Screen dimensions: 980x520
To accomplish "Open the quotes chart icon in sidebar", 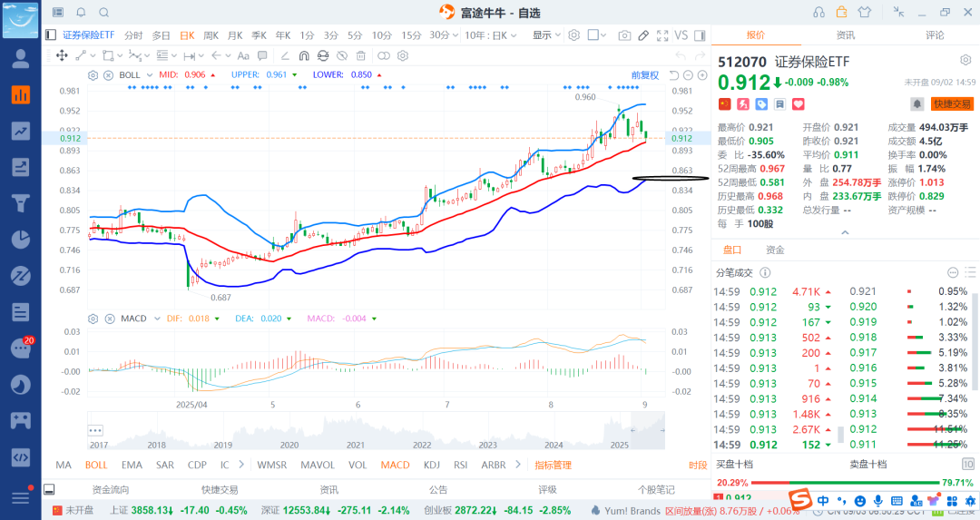I will pyautogui.click(x=21, y=94).
